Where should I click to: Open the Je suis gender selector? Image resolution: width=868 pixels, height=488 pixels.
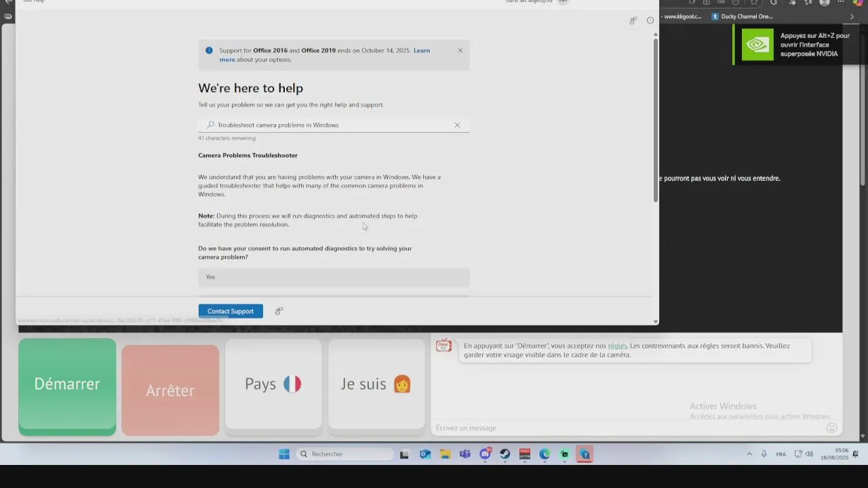[376, 384]
